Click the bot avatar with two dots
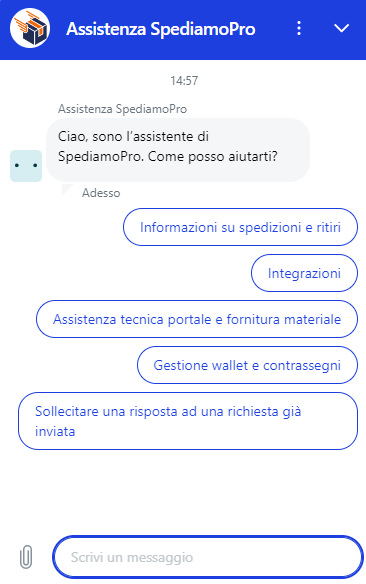Image resolution: width=366 pixels, height=584 pixels. (x=26, y=166)
